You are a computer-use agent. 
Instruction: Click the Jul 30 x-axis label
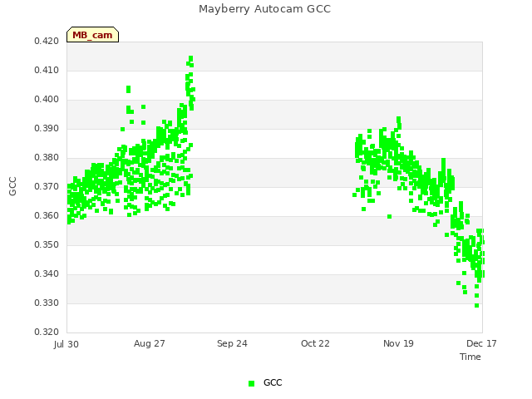(x=66, y=344)
